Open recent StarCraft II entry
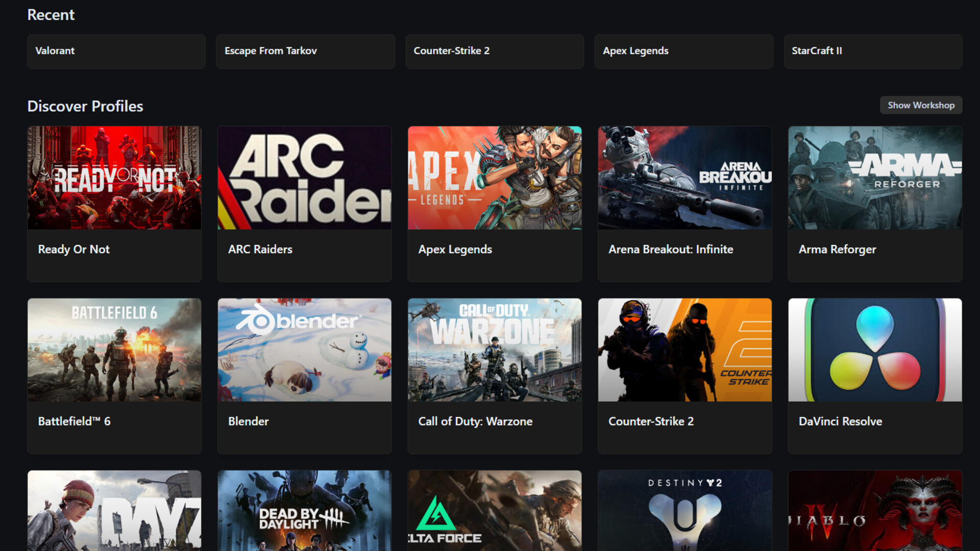The image size is (980, 551). pos(873,51)
